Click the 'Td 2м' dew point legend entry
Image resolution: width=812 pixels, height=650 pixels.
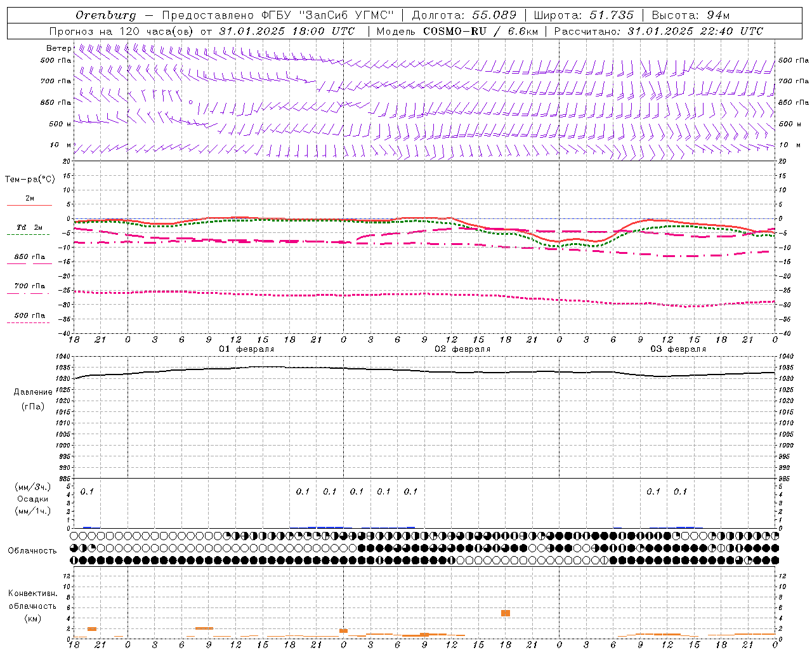click(x=30, y=227)
